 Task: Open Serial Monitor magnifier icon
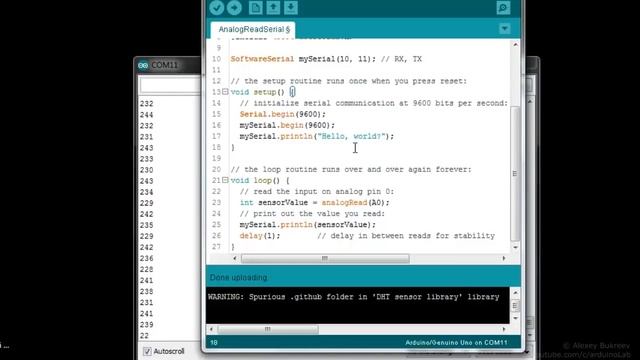point(503,7)
